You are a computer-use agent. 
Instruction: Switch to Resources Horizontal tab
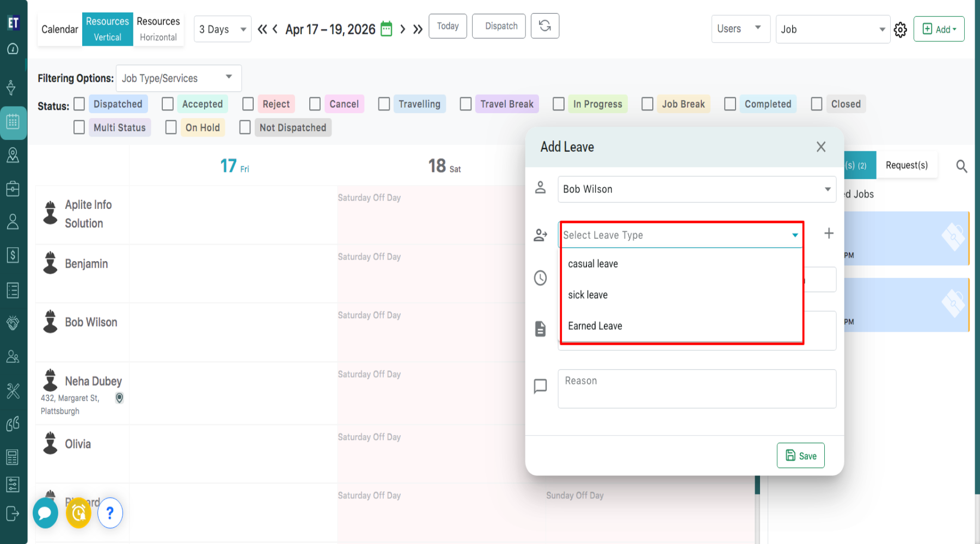(x=158, y=29)
